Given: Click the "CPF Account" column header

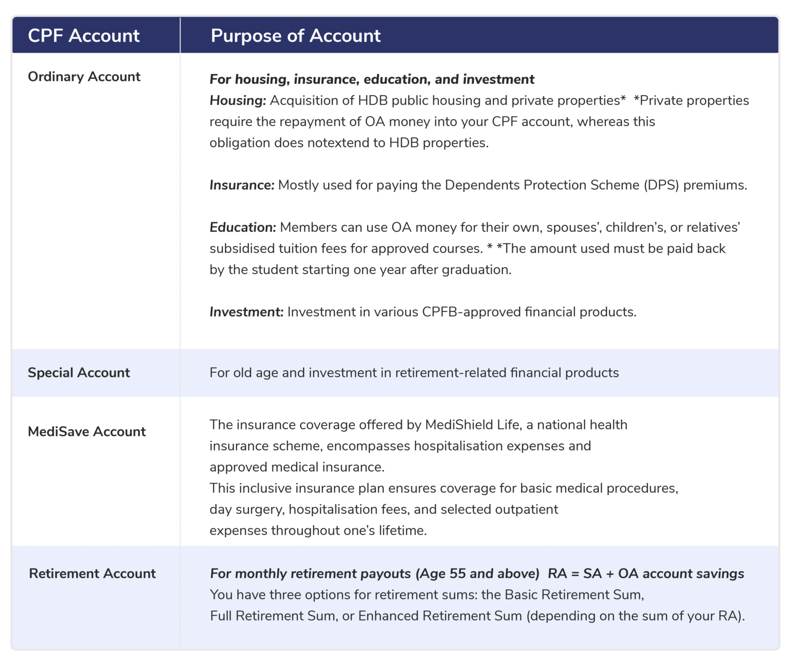Looking at the screenshot, I should point(83,35).
